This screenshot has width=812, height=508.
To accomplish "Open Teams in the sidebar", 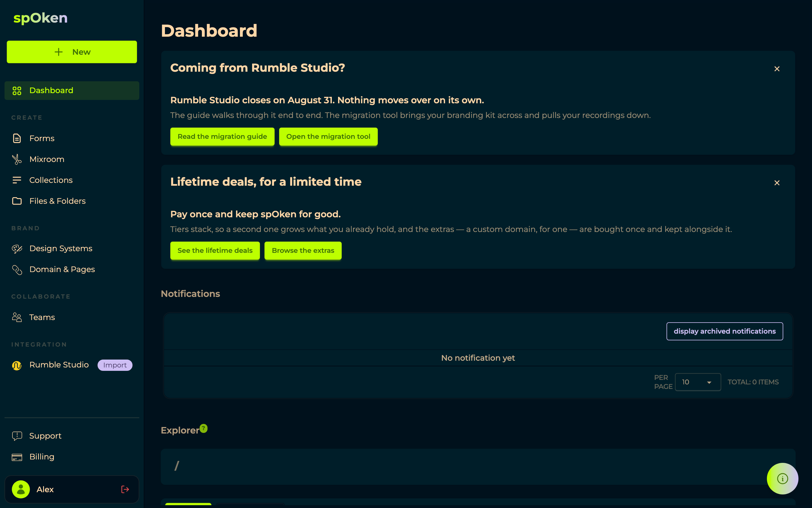I will click(72, 317).
